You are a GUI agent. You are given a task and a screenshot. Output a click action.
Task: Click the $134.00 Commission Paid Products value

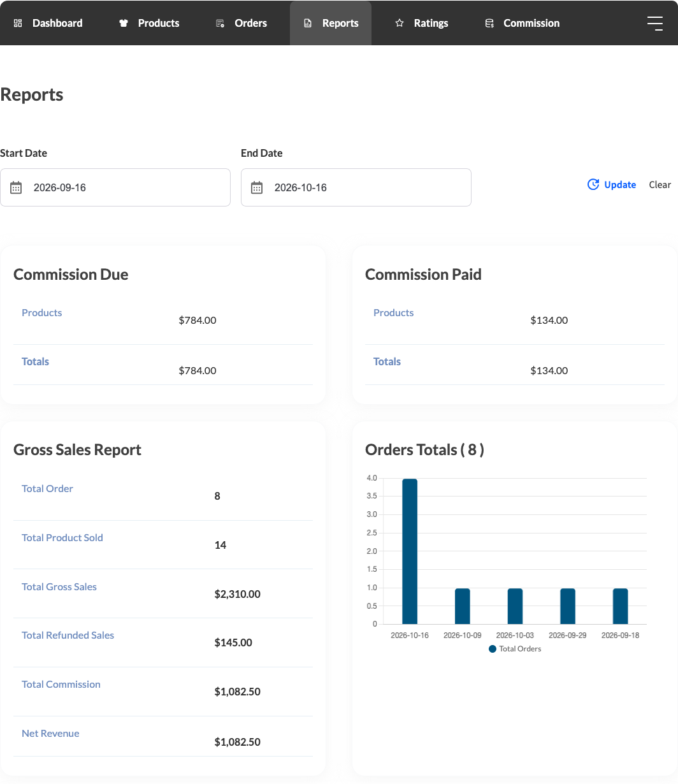(549, 320)
